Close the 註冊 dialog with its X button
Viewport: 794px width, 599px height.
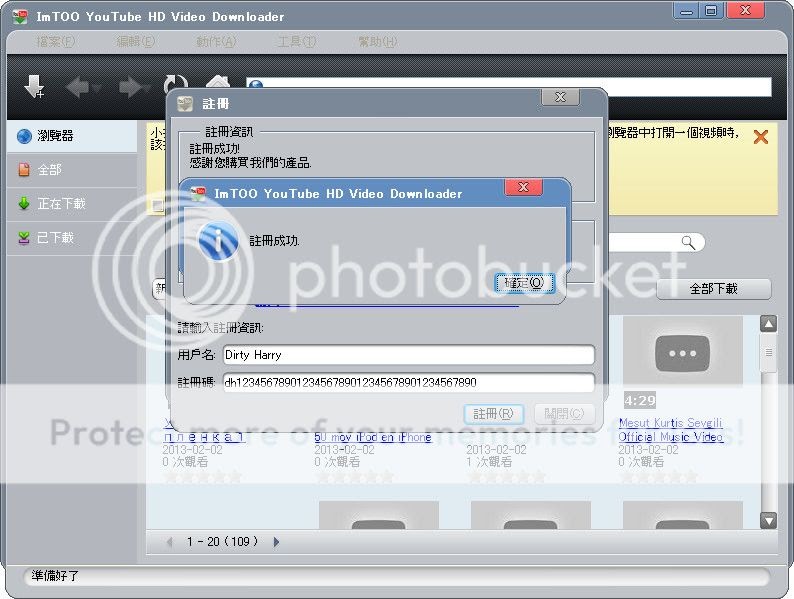(560, 97)
